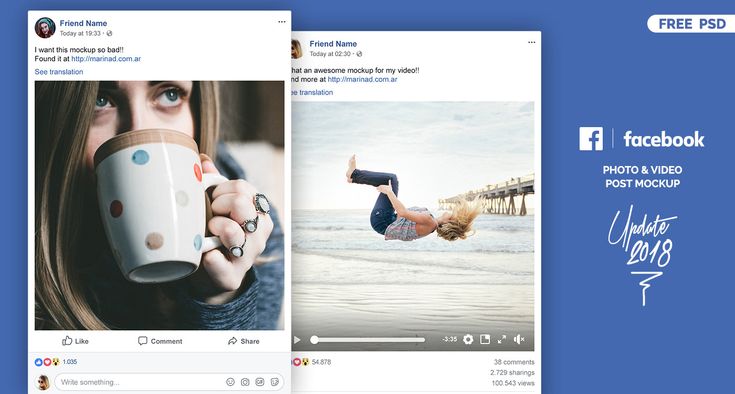The width and height of the screenshot is (735, 394).
Task: Play the beach video
Action: [297, 340]
